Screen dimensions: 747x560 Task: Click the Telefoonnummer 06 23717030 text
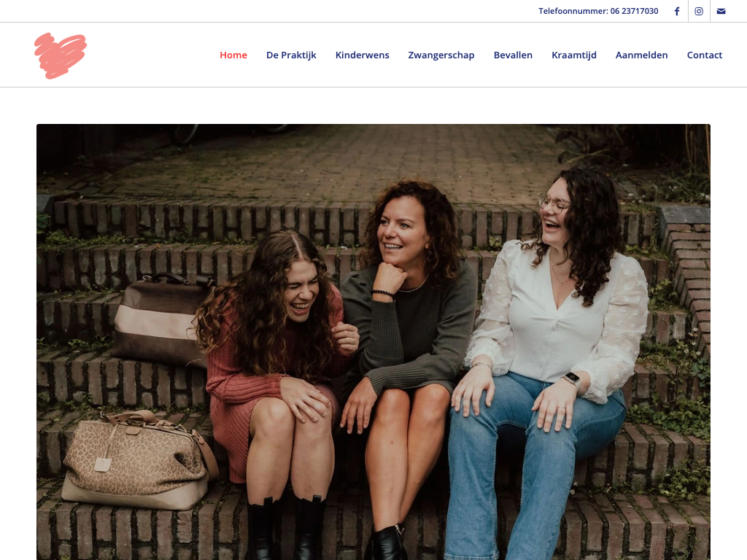pos(598,11)
